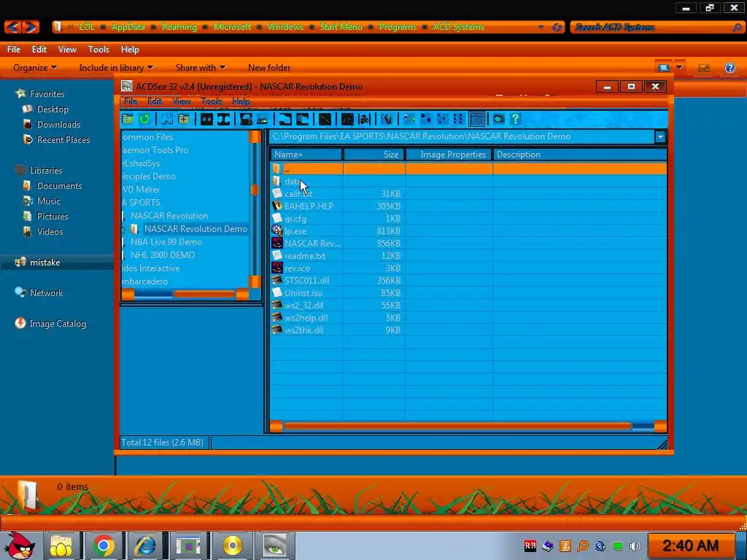747x560 pixels.
Task: Open ACDSee File menu
Action: click(x=131, y=101)
